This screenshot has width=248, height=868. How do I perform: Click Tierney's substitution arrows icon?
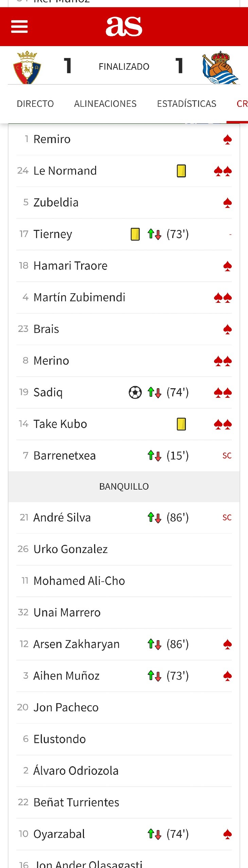(x=154, y=234)
